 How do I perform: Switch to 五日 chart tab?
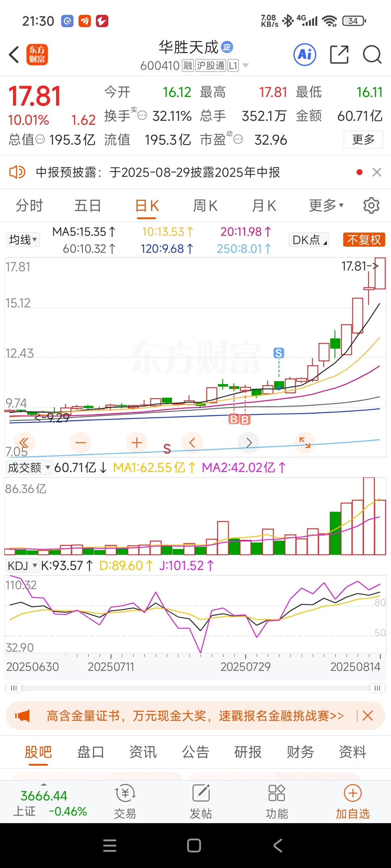pyautogui.click(x=88, y=205)
